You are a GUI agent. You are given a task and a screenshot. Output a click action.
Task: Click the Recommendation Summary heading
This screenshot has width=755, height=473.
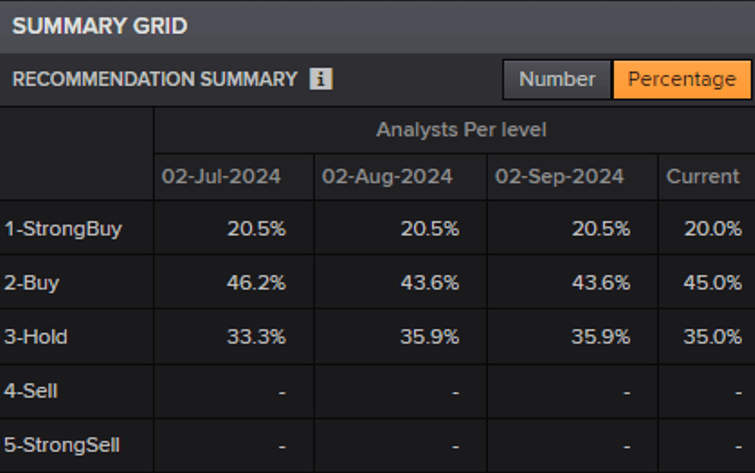click(x=155, y=79)
